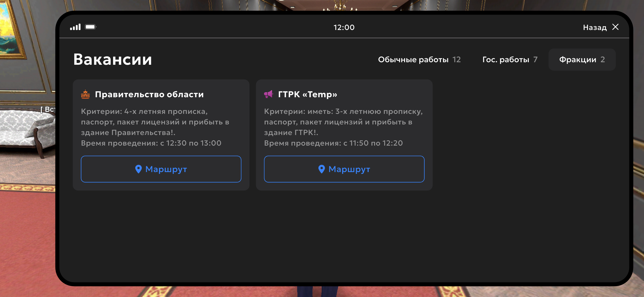Image resolution: width=644 pixels, height=297 pixels.
Task: Open the Гос. работы tab
Action: tap(510, 59)
